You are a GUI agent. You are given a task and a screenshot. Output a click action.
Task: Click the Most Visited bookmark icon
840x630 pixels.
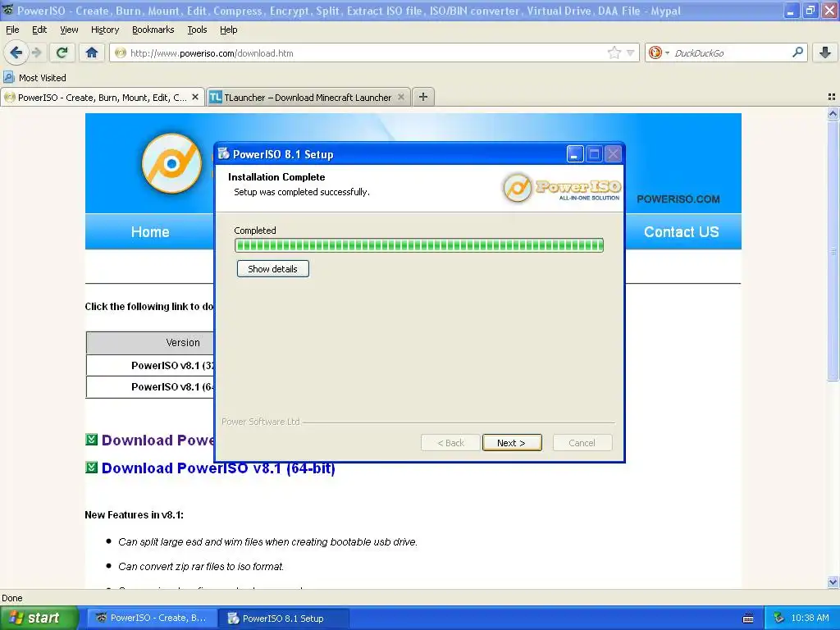click(x=8, y=77)
